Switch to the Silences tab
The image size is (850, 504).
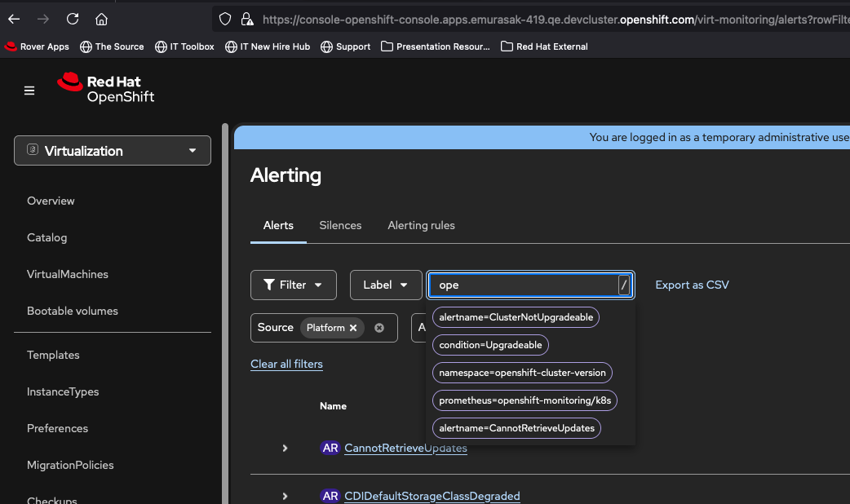coord(340,225)
